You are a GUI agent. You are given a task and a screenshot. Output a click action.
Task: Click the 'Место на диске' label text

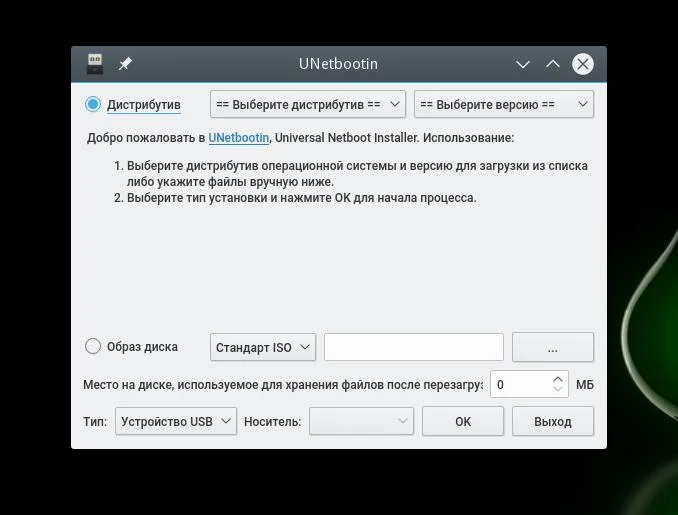[x=283, y=385]
